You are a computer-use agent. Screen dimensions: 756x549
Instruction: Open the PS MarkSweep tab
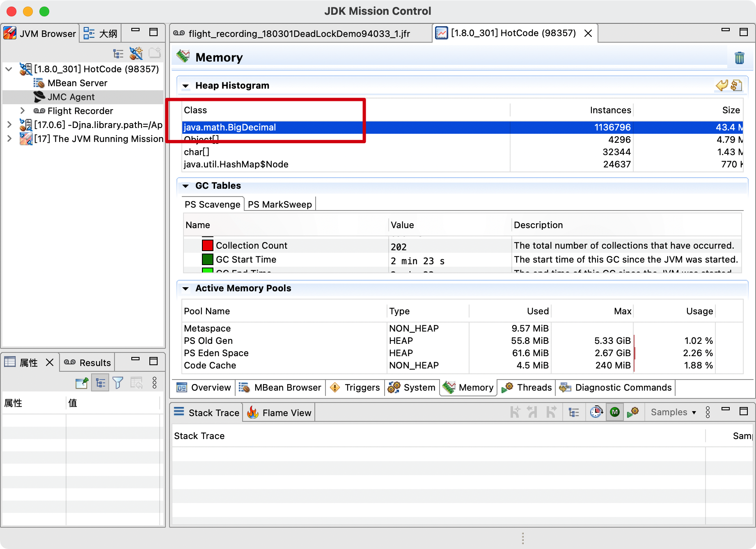click(x=279, y=204)
